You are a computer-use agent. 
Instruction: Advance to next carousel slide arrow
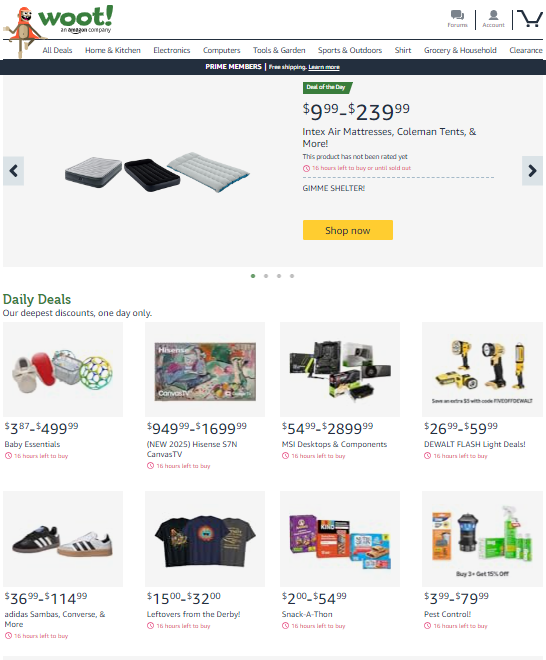tap(532, 171)
